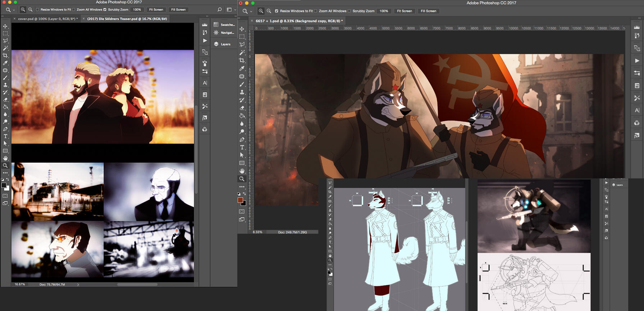The image size is (644, 311).
Task: Select Eraser tool in left window
Action: coord(5,99)
